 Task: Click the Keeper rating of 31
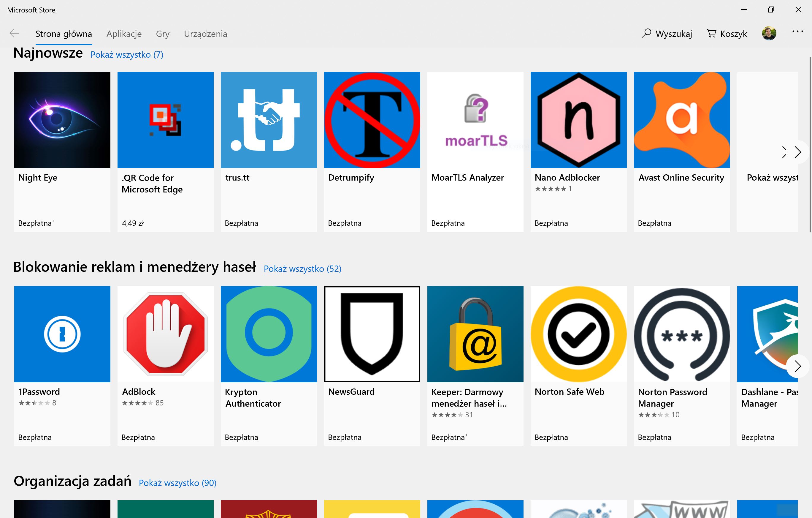452,415
